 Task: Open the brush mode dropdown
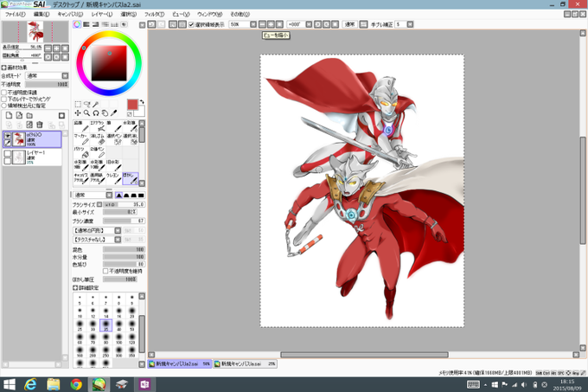[x=109, y=195]
